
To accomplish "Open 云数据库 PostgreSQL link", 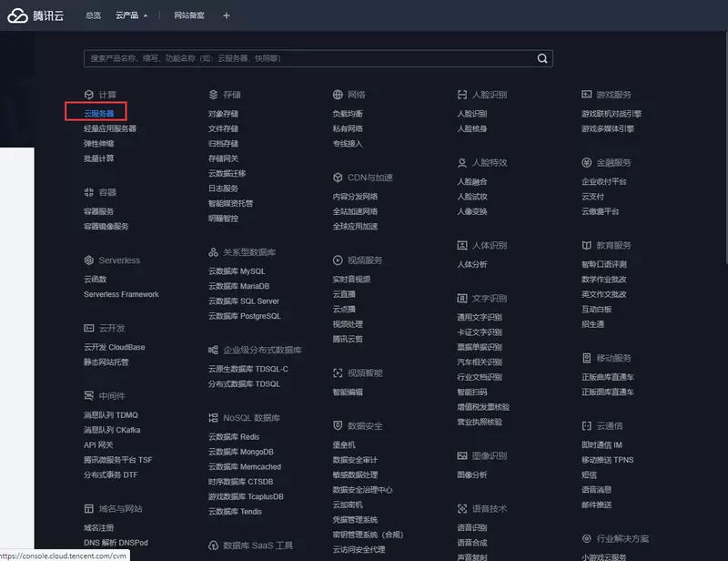I will coord(244,316).
